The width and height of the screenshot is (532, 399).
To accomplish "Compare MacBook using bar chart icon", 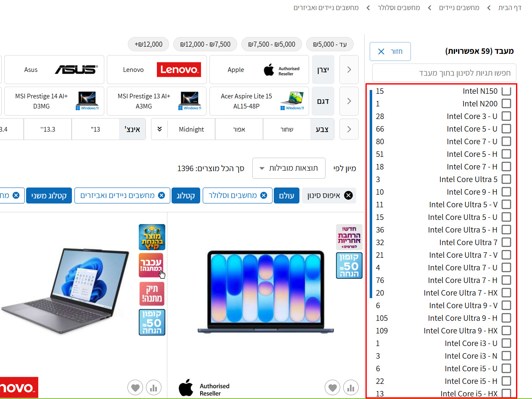I will [x=352, y=387].
